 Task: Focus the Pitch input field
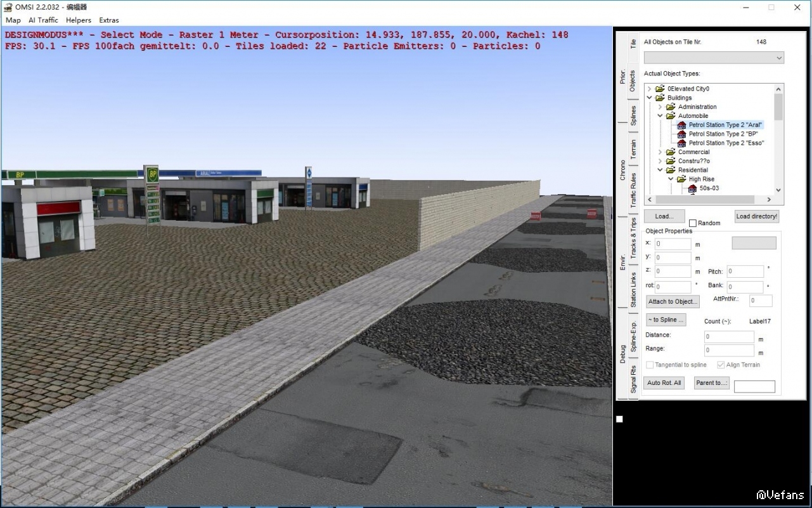tap(745, 271)
